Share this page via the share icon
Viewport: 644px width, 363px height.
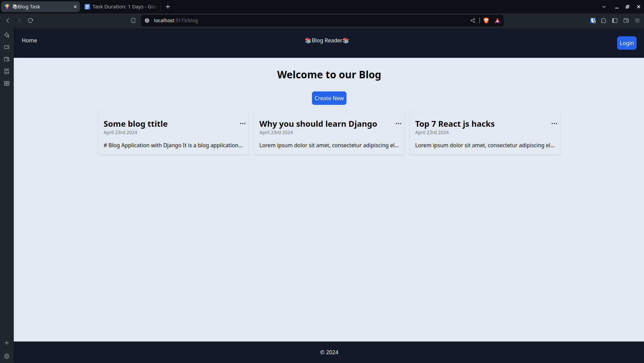[x=473, y=21]
